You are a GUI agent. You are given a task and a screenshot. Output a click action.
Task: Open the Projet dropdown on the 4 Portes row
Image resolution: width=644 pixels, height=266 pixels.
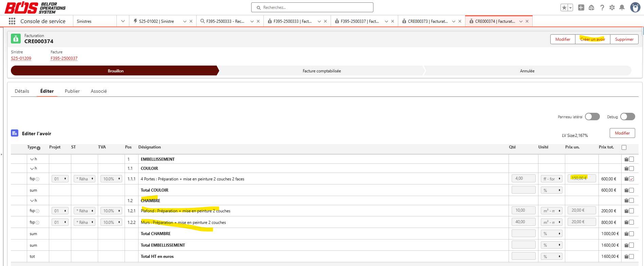[x=60, y=179]
